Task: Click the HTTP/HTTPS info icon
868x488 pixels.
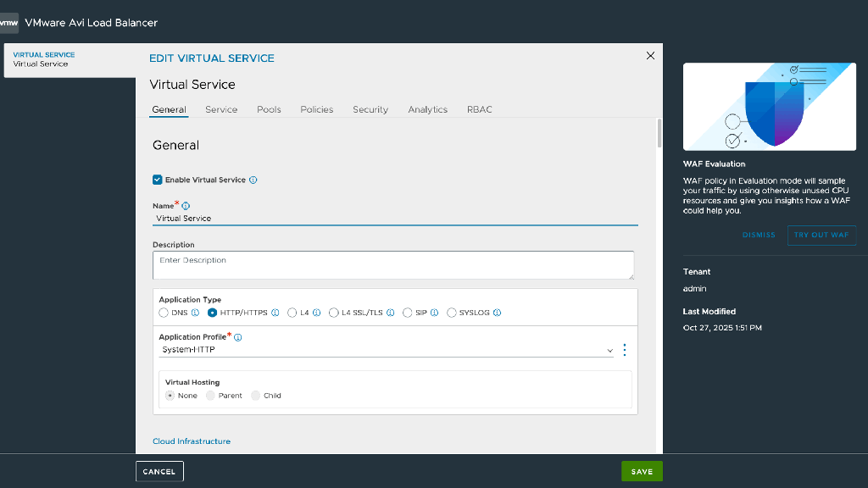Action: 275,313
